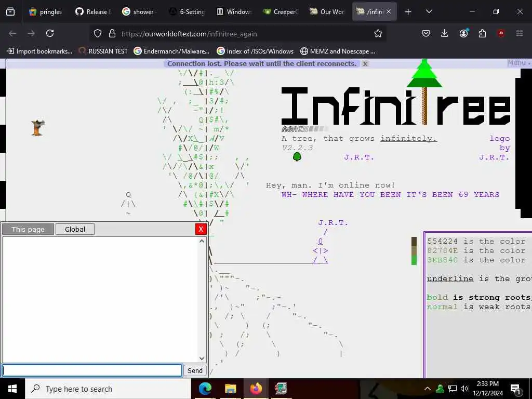
Task: Click the underlined word infinitely.
Action: 408,138
